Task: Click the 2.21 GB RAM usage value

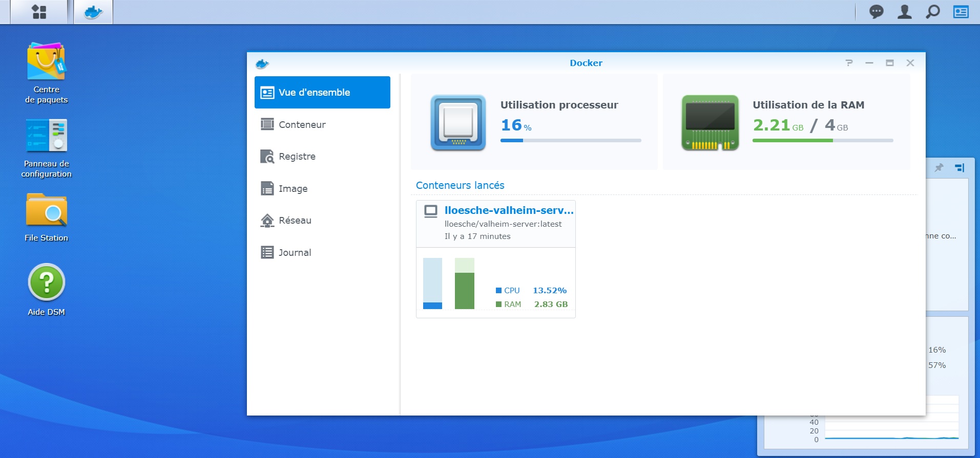Action: 778,125
